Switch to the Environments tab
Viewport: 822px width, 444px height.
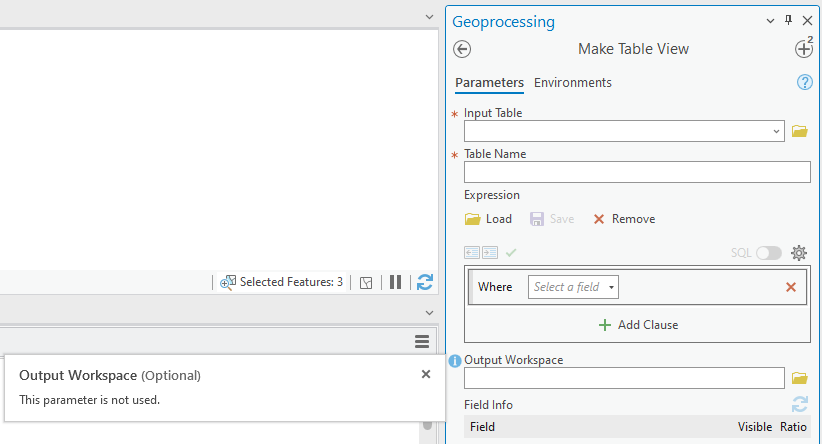tap(573, 83)
